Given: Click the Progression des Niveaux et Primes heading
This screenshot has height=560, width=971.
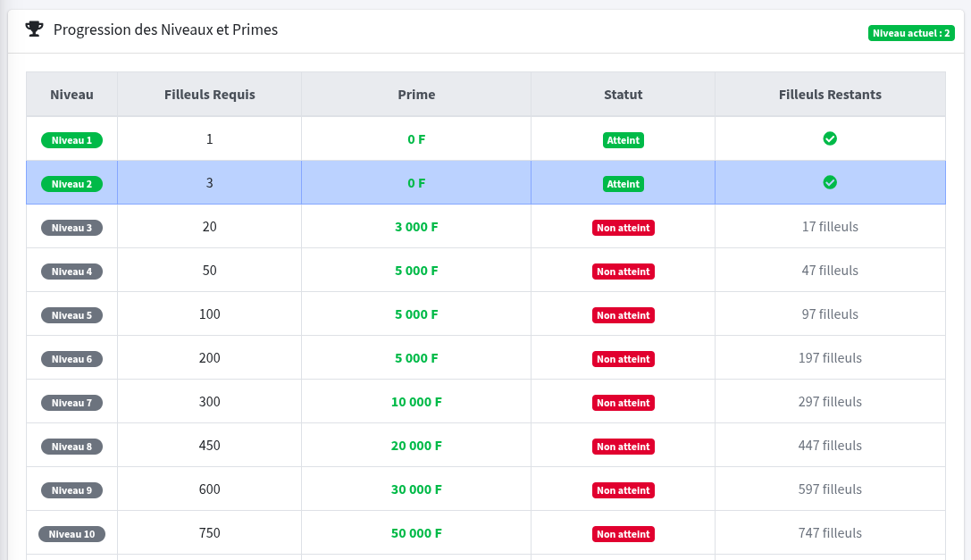Looking at the screenshot, I should [165, 29].
